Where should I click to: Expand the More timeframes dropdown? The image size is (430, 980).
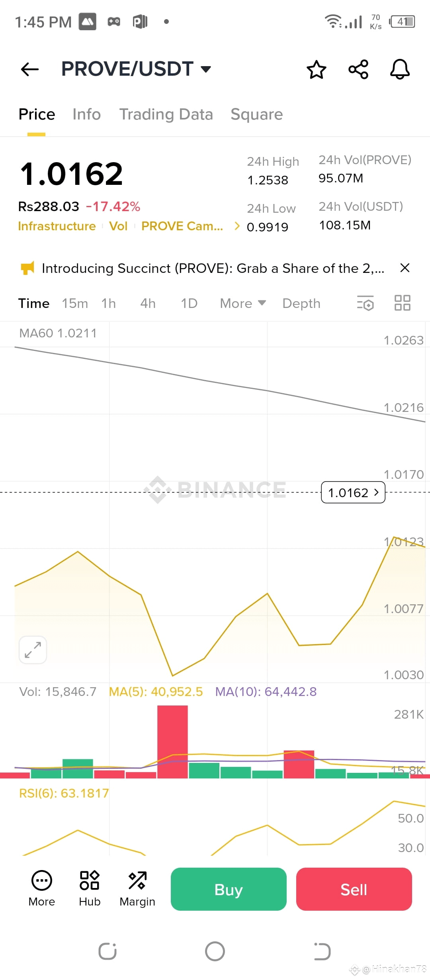pos(243,304)
